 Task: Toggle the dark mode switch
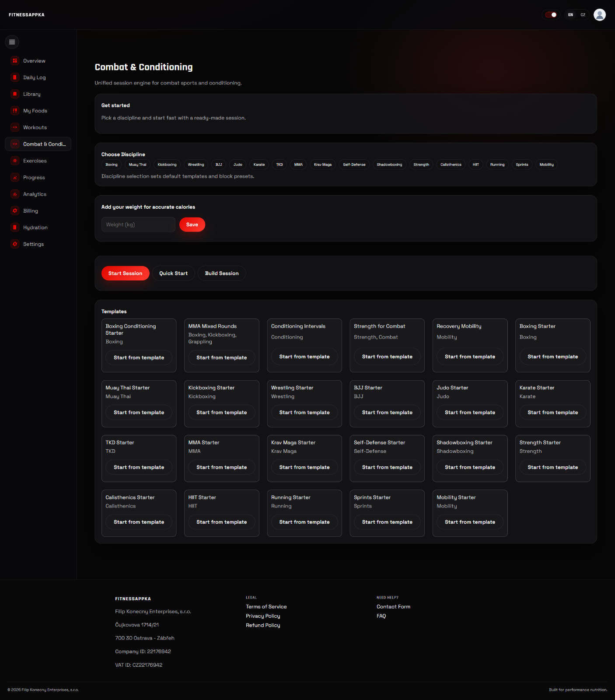pos(551,15)
